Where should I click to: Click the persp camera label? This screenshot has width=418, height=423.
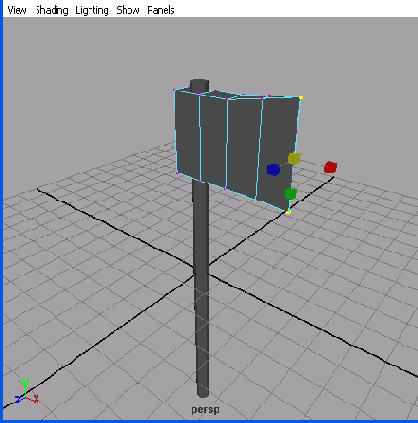point(205,410)
